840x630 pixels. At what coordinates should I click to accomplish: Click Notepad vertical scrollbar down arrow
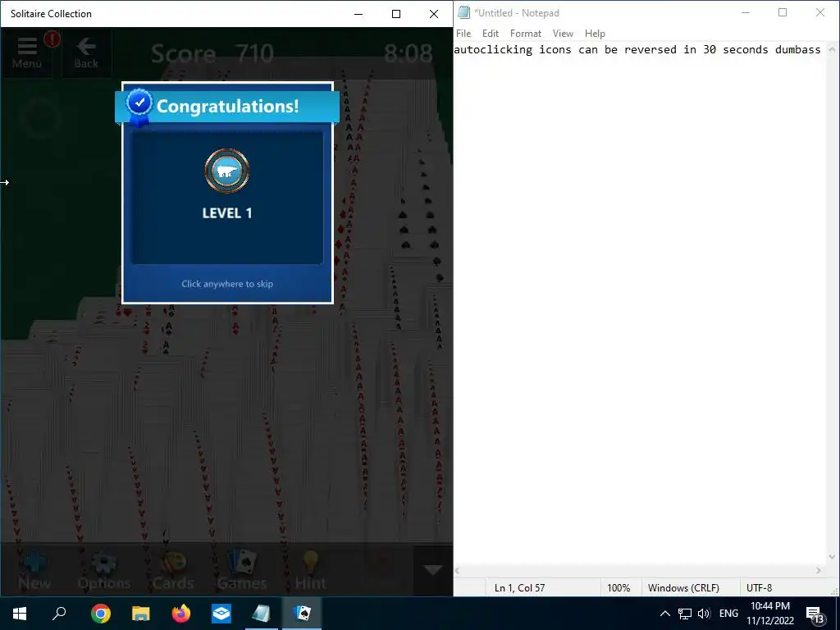832,557
